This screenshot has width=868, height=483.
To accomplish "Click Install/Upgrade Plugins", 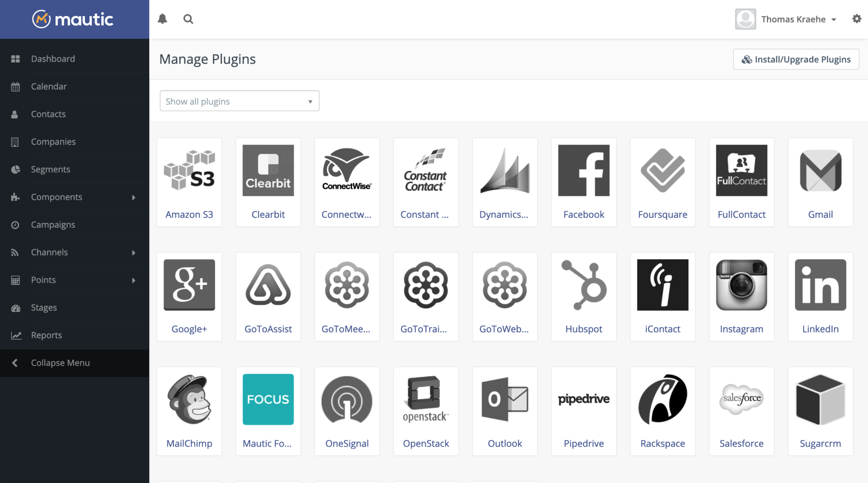I will click(x=796, y=59).
